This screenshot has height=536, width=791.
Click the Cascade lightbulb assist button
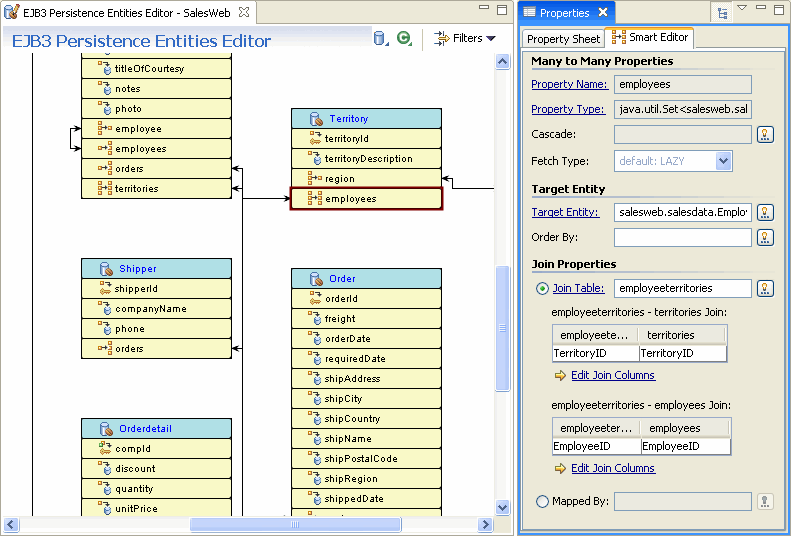coord(765,135)
